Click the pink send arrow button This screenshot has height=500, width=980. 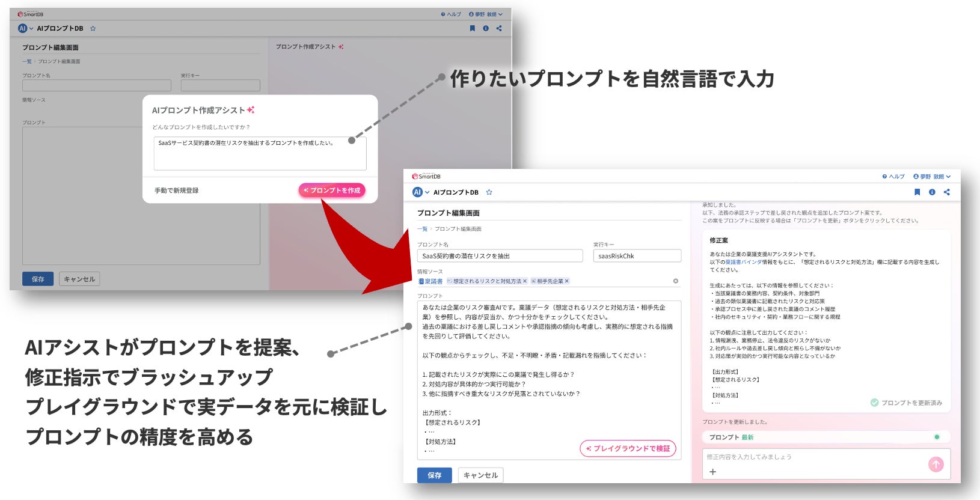click(x=936, y=464)
